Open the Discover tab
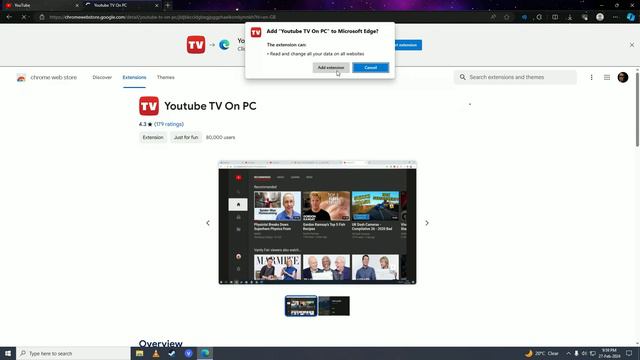Viewport: 640px width, 360px height. point(102,78)
